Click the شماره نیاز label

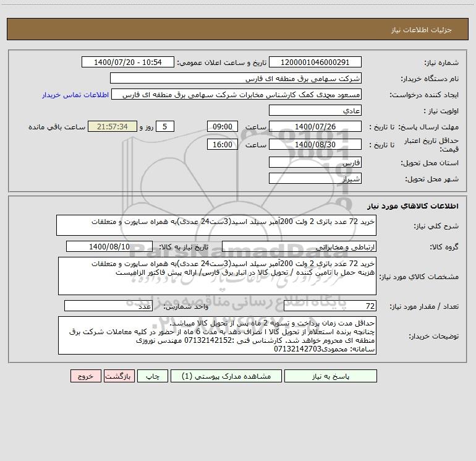441,63
